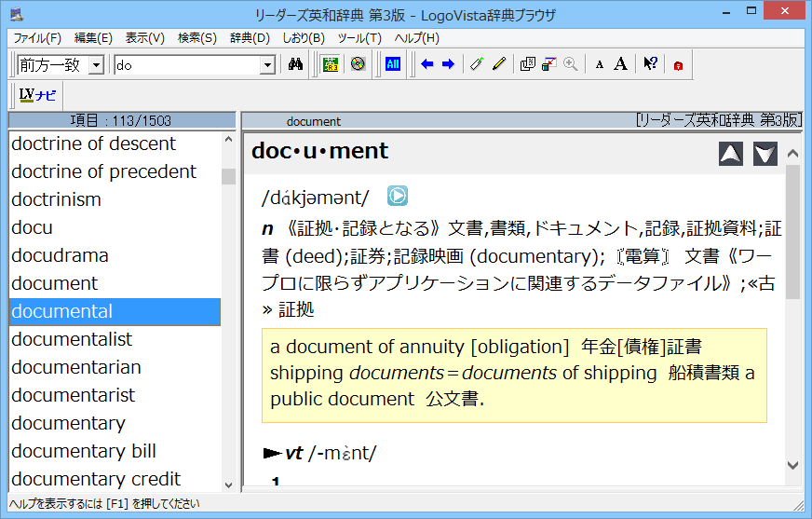The height and width of the screenshot is (519, 812).
Task: Open the 辞典(D) menu
Action: pyautogui.click(x=250, y=38)
